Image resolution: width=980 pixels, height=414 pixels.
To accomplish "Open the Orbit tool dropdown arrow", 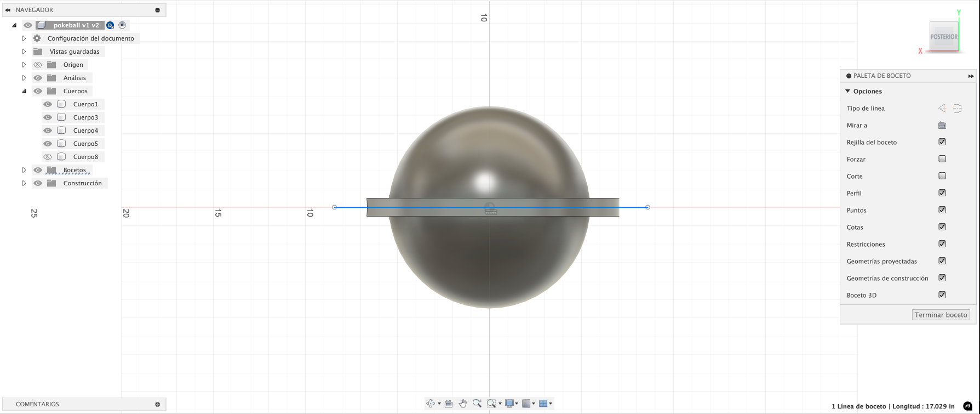I will tap(439, 404).
